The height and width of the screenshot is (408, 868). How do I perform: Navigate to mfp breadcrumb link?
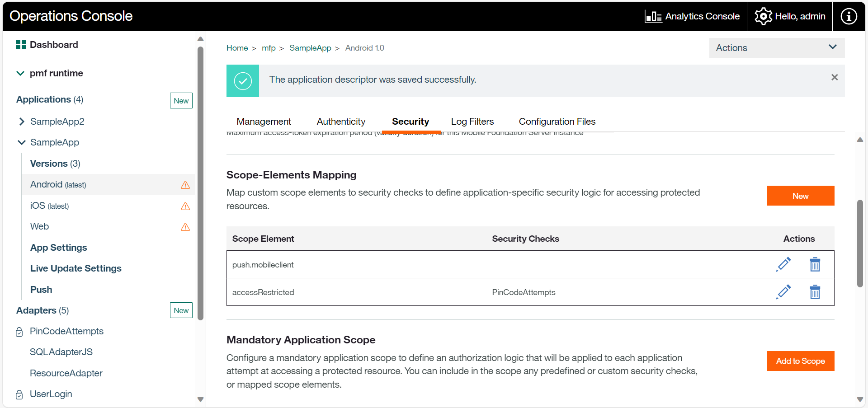click(269, 48)
